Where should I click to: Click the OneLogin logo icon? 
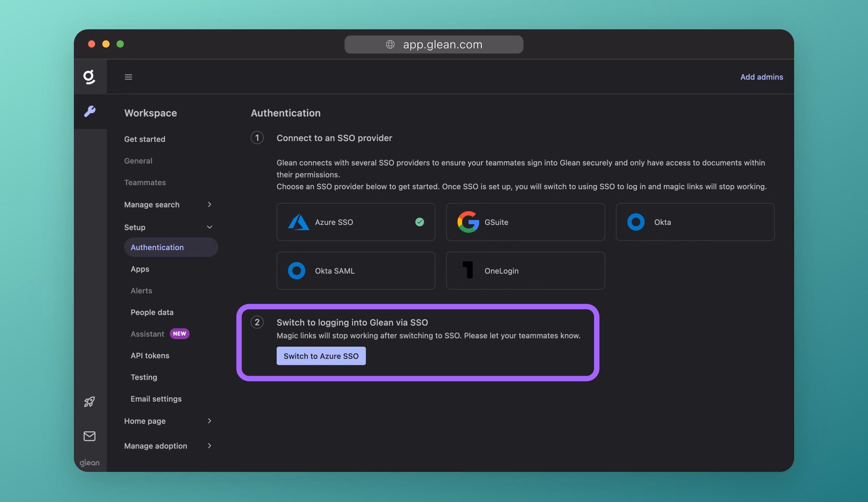point(468,271)
